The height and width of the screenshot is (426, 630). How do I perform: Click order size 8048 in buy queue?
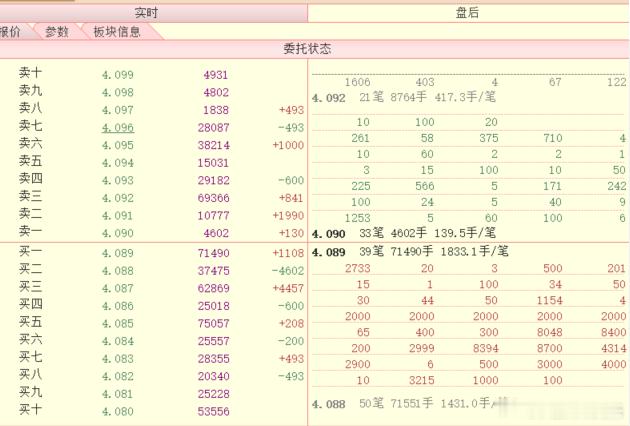(x=550, y=332)
